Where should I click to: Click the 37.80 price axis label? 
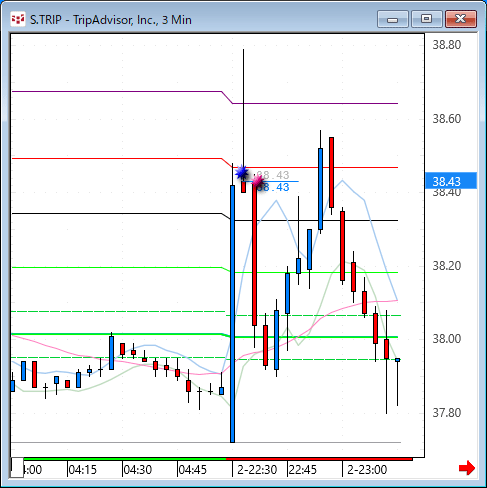coord(447,413)
